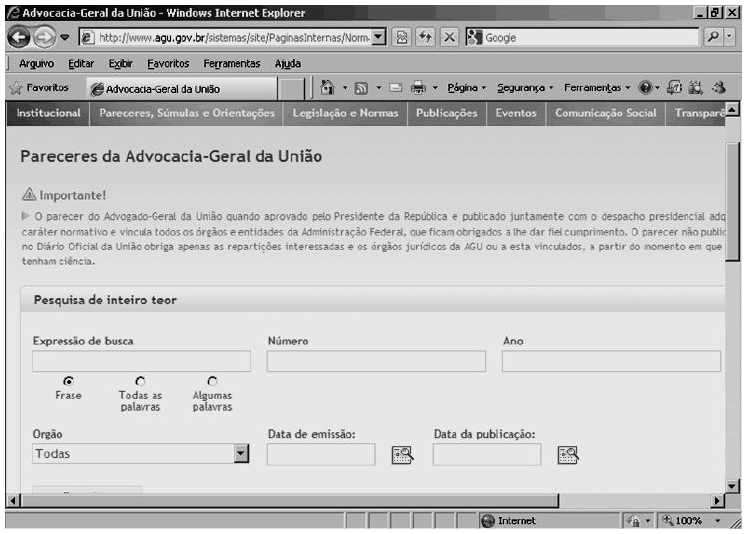Viewport: 747px width, 534px height.
Task: Open the Help question mark icon
Action: click(x=646, y=88)
